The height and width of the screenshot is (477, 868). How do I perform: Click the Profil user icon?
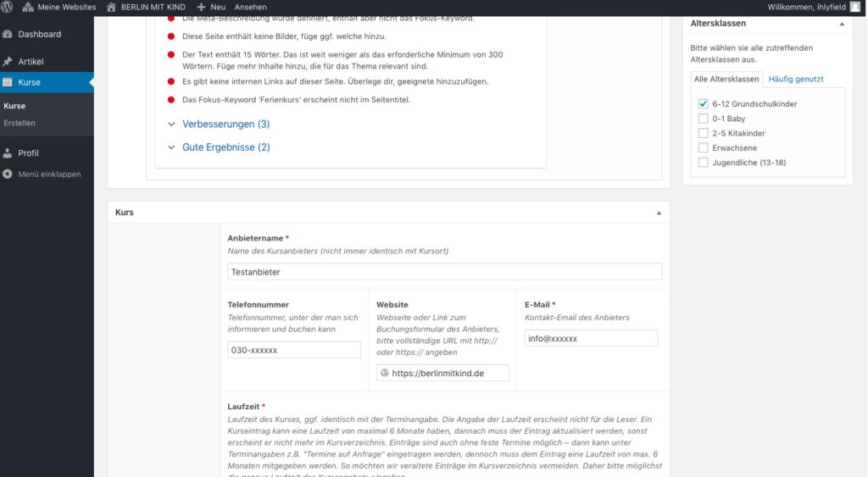pyautogui.click(x=7, y=153)
